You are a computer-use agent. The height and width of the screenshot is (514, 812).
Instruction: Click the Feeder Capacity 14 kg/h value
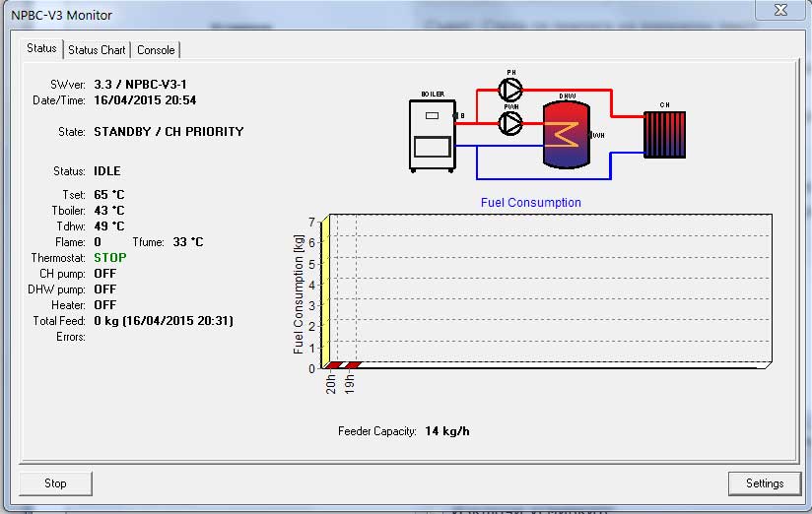click(x=446, y=431)
